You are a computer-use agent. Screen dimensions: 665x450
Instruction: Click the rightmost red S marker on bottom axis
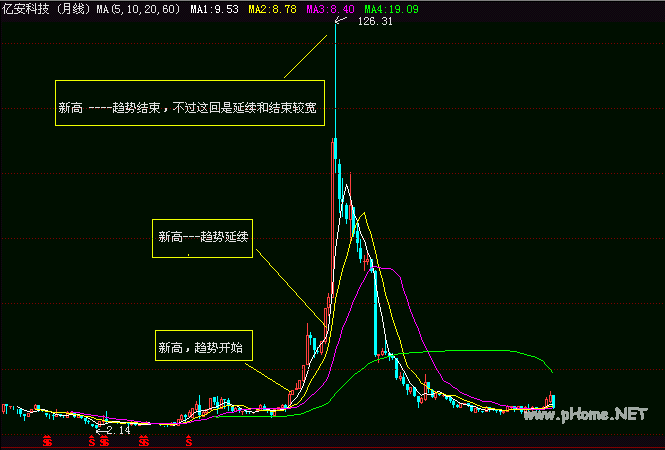coord(189,442)
